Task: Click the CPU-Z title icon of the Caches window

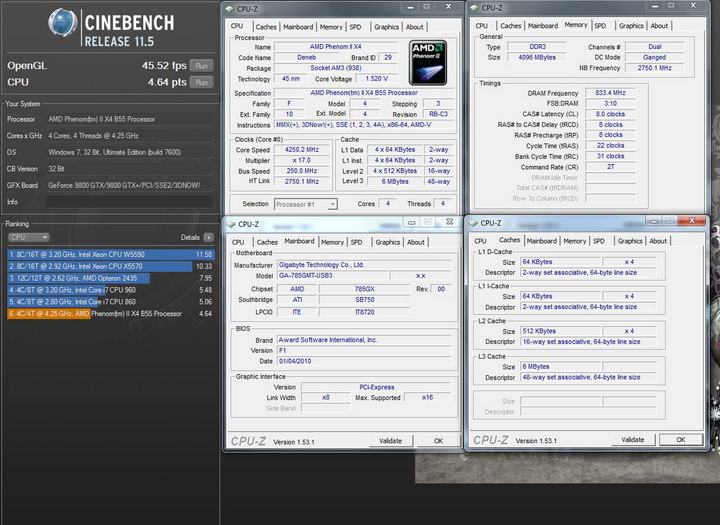Action: [x=475, y=223]
